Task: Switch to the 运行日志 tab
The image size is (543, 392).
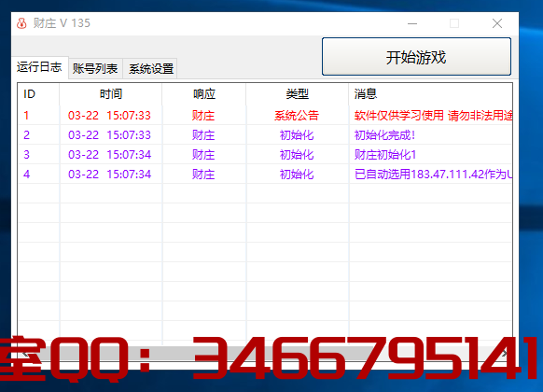Action: [x=39, y=67]
